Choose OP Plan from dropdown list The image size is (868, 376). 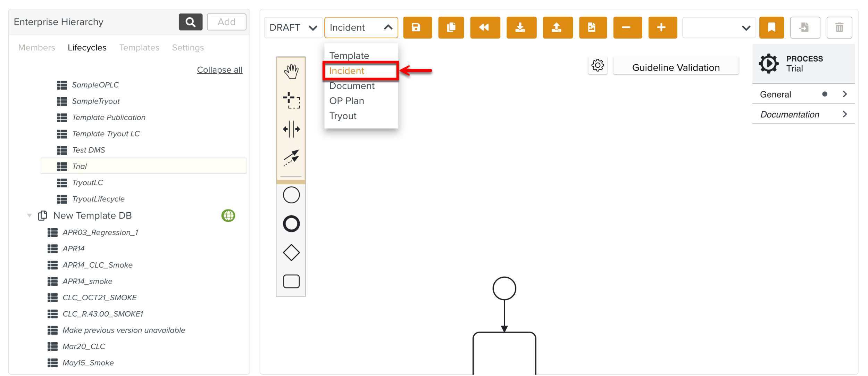(x=347, y=101)
